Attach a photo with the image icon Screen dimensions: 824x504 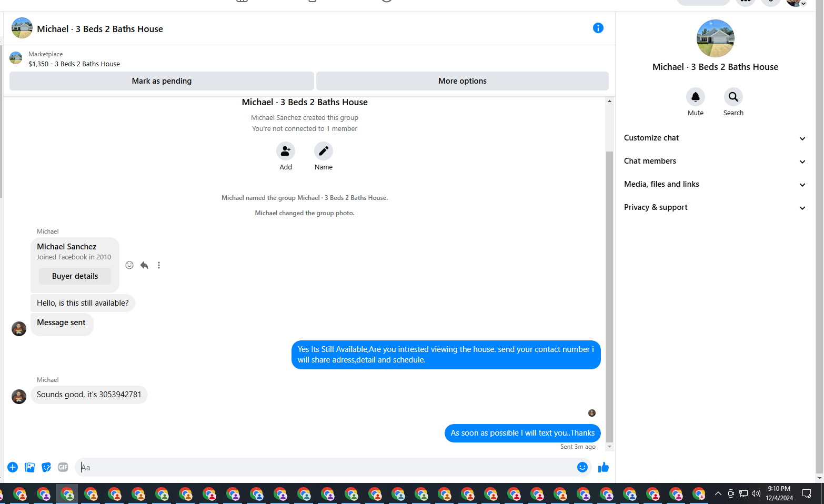coord(30,467)
